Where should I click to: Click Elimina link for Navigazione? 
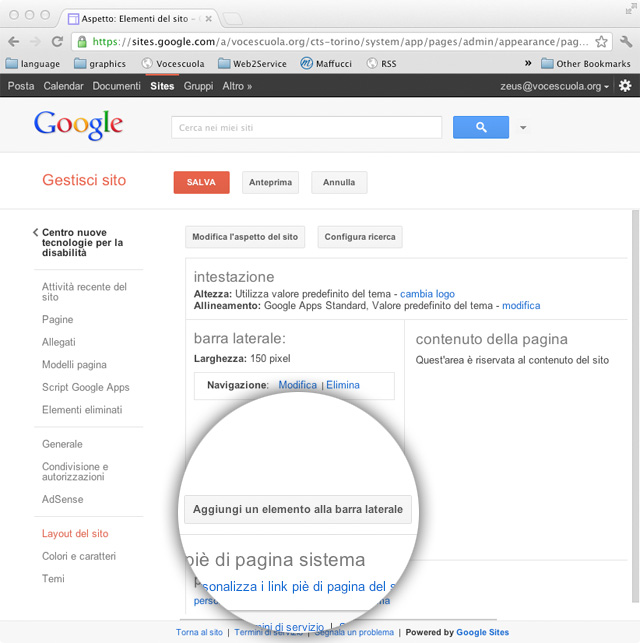pyautogui.click(x=343, y=385)
